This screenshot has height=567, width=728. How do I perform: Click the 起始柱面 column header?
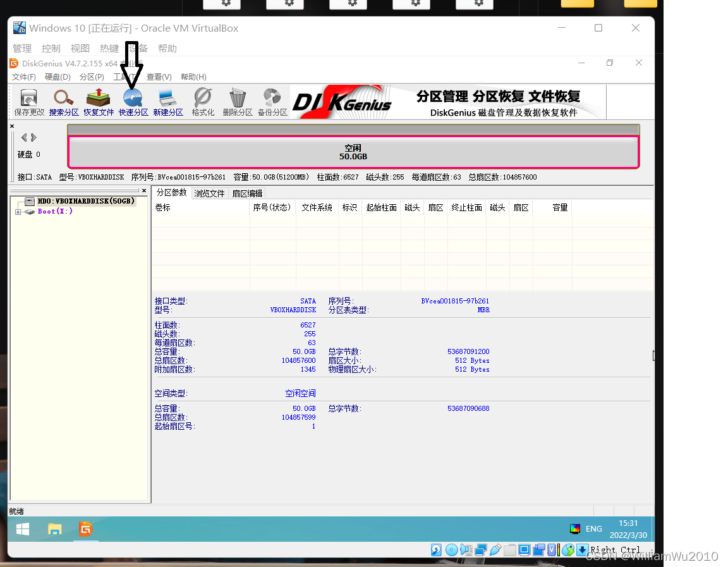pyautogui.click(x=381, y=207)
